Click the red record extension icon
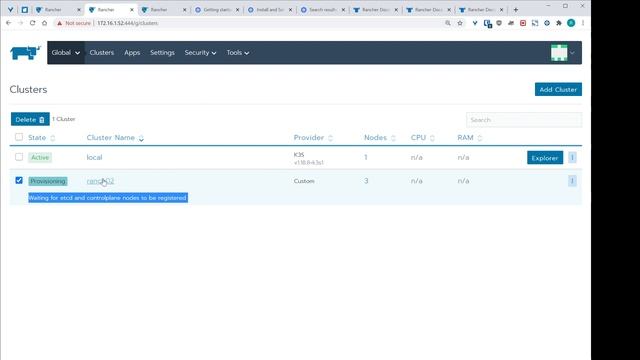Screen dimensions: 640x360 tap(523, 23)
